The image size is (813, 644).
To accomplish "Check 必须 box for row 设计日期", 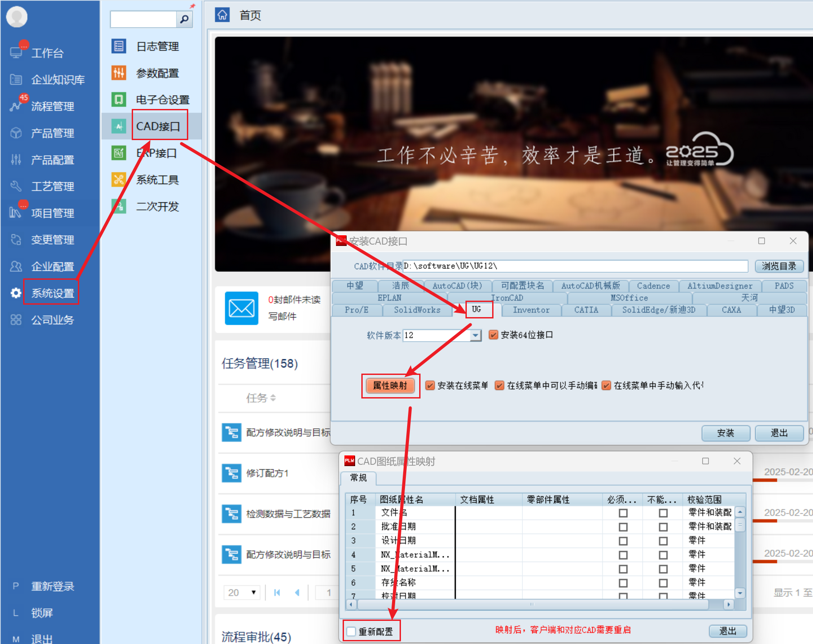I will click(x=623, y=541).
